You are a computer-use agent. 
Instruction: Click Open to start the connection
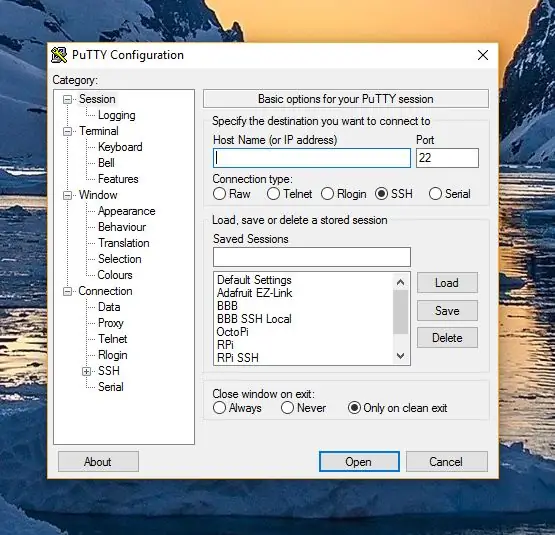359,461
